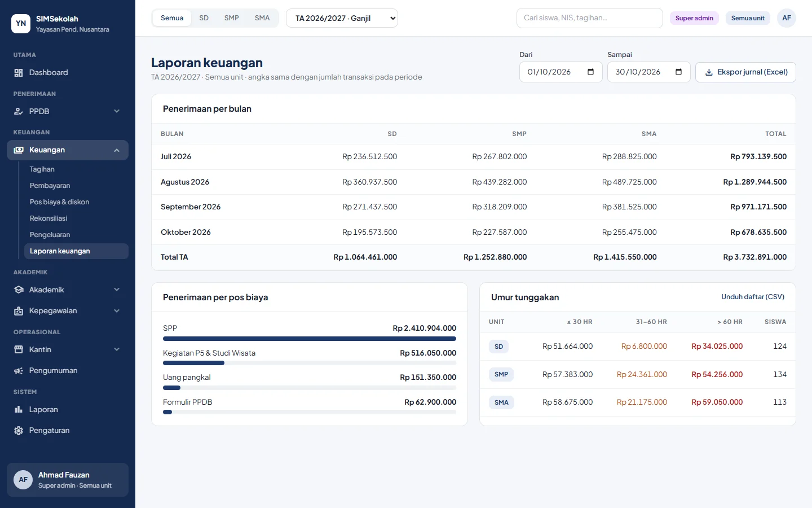Image resolution: width=812 pixels, height=508 pixels.
Task: Expand the PPDB menu chevron
Action: pos(117,112)
